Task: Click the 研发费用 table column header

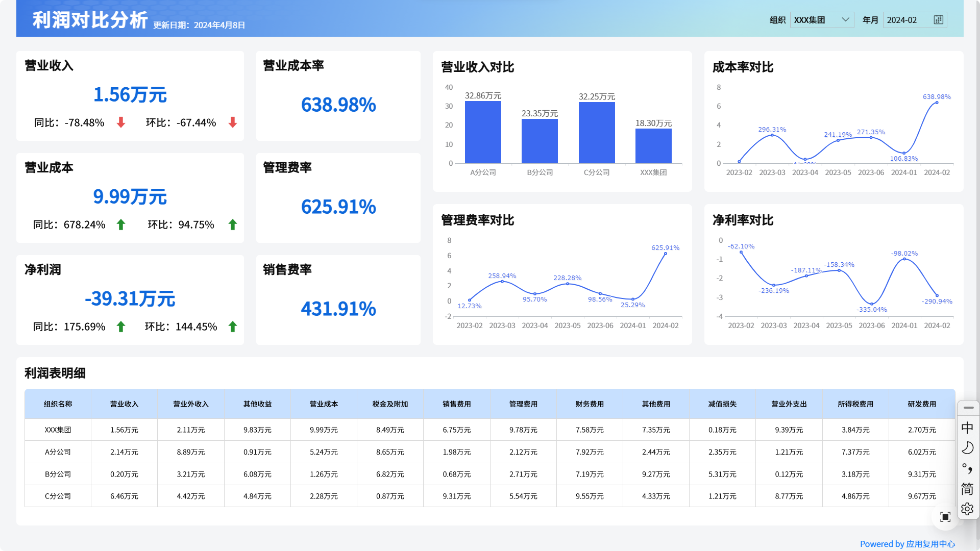Action: coord(921,404)
